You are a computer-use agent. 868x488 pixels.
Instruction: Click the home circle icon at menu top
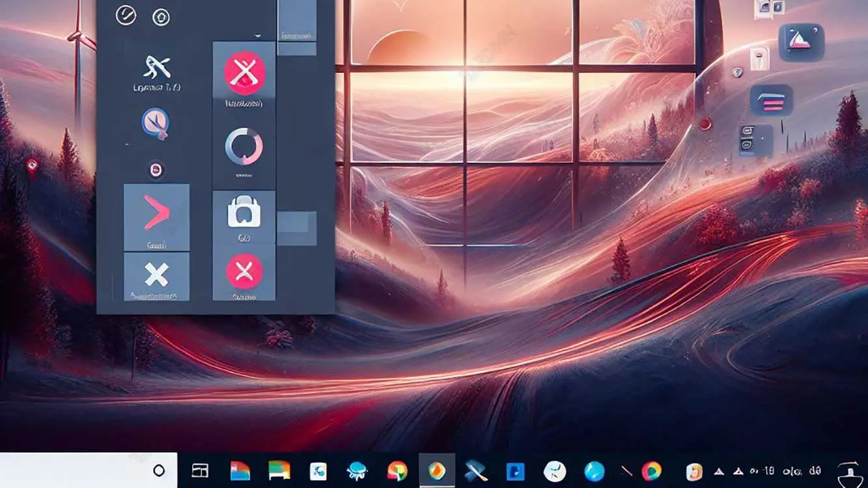(x=161, y=18)
